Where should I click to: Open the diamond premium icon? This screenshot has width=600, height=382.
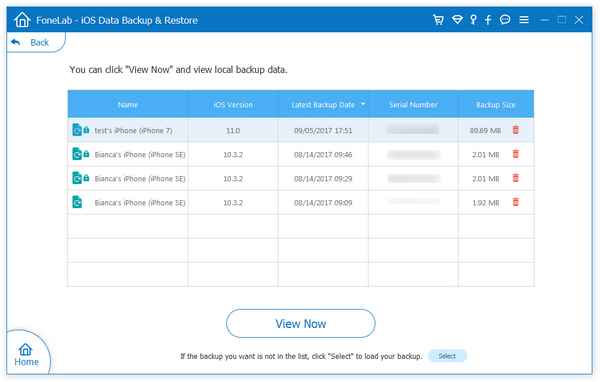tap(457, 20)
